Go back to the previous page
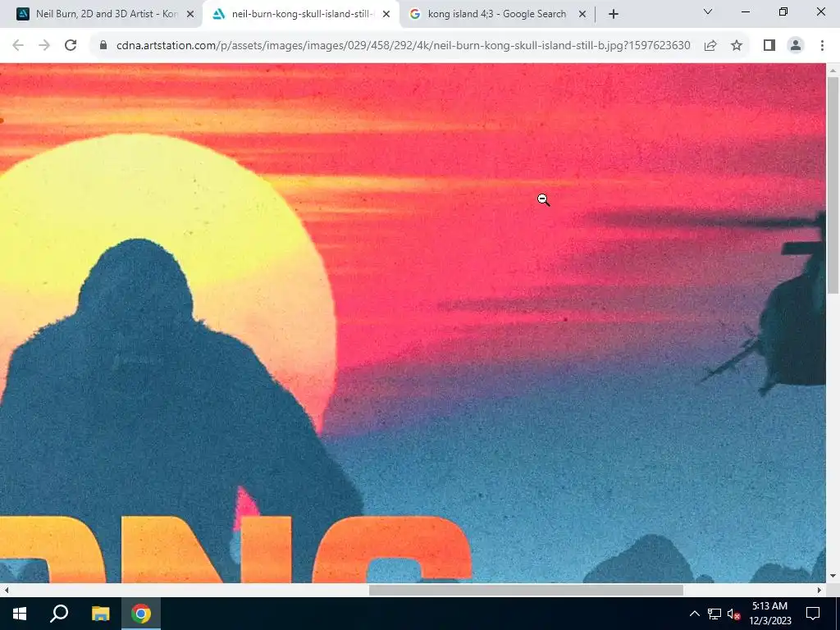 point(18,46)
